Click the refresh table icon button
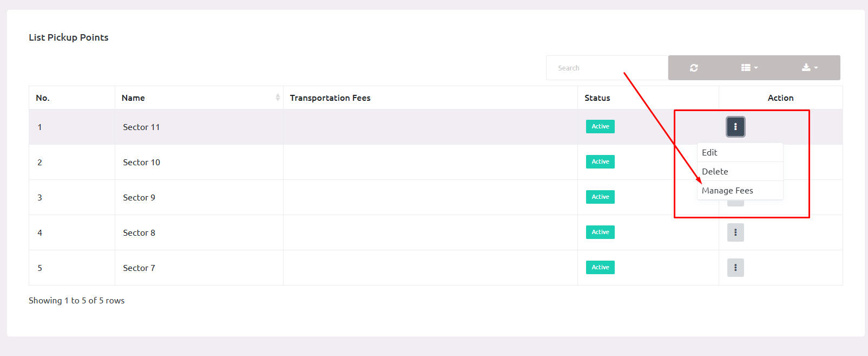The image size is (868, 356). click(x=694, y=68)
